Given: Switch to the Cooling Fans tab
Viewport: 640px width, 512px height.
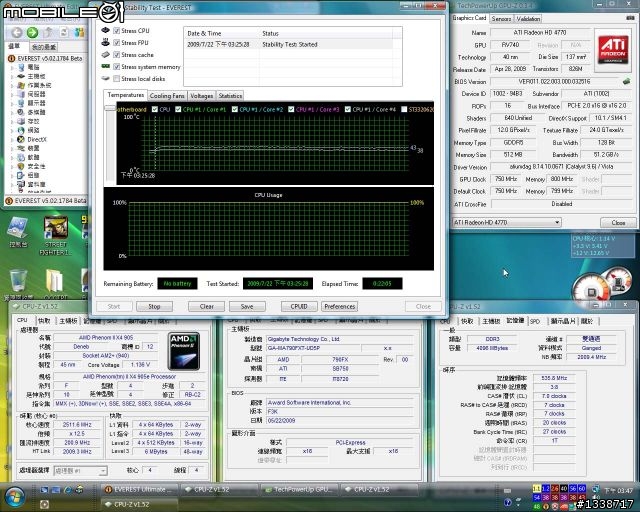Looking at the screenshot, I should click(x=167, y=96).
